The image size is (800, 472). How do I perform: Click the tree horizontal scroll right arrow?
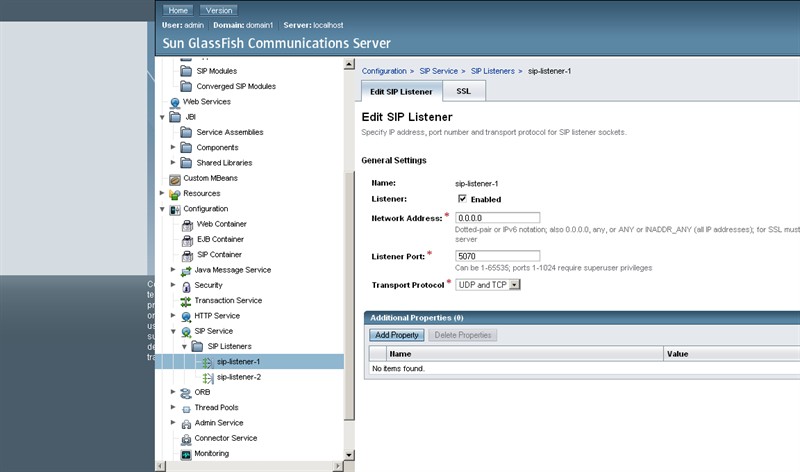tap(338, 466)
